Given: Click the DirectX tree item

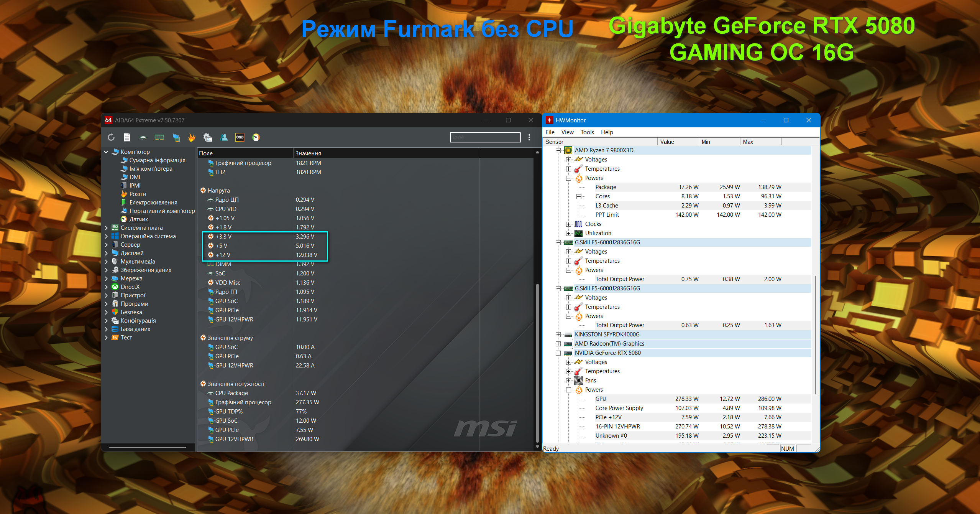Looking at the screenshot, I should point(130,287).
